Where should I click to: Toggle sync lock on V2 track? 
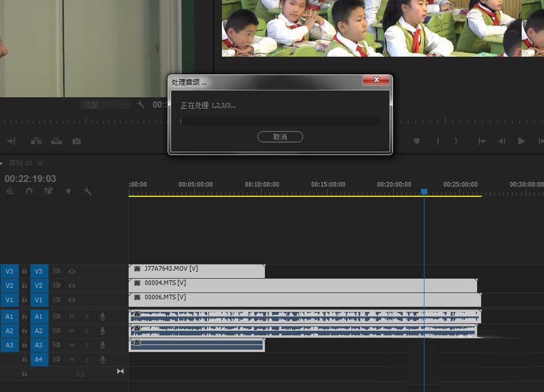[x=56, y=286]
